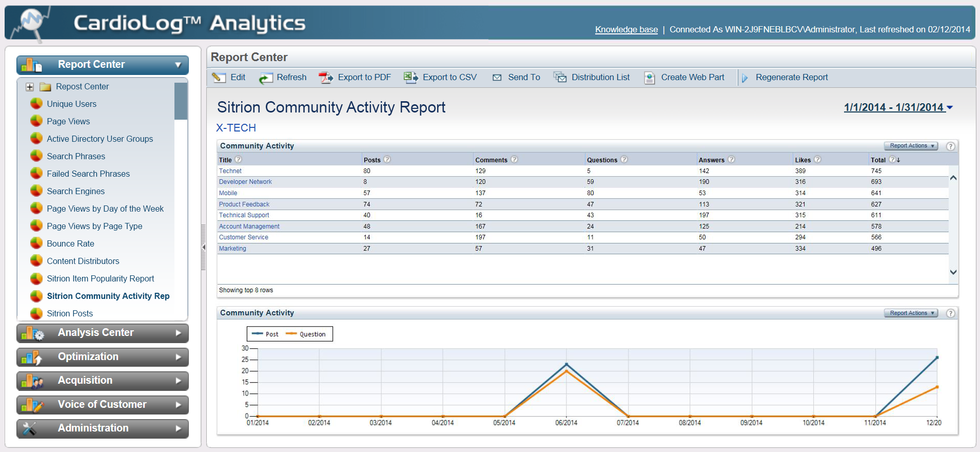Expand the Optimization section
The width and height of the screenshot is (980, 452).
178,357
